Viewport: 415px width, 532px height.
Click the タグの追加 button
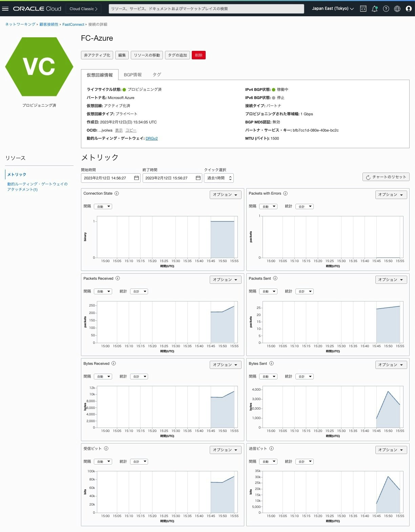[178, 55]
